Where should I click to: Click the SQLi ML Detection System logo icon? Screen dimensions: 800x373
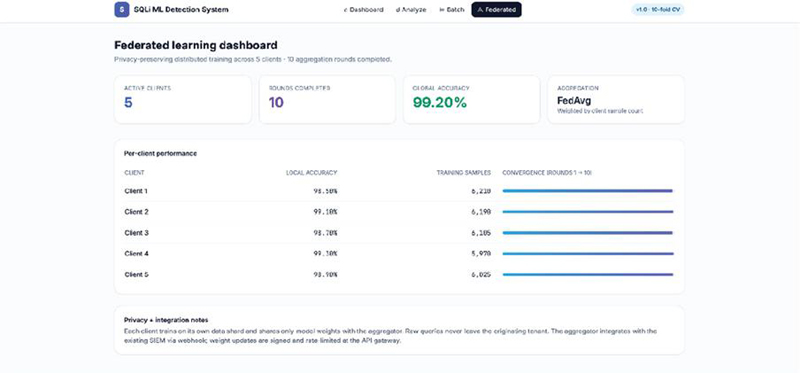coord(121,9)
